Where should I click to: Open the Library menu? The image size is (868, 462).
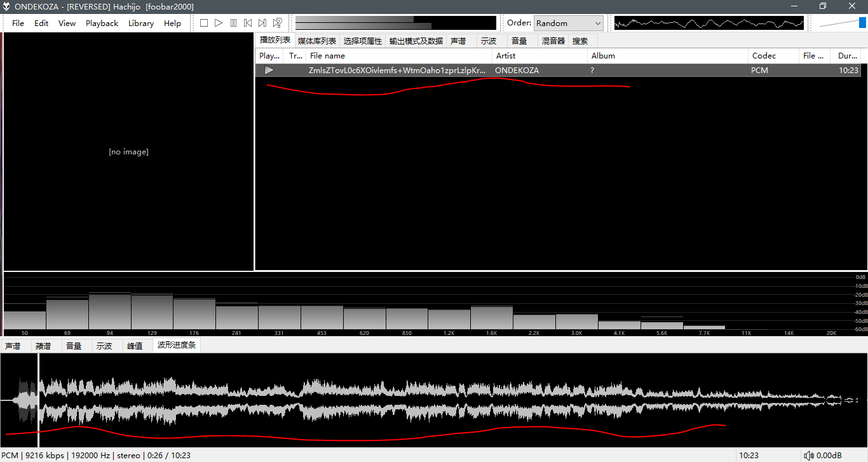[140, 23]
